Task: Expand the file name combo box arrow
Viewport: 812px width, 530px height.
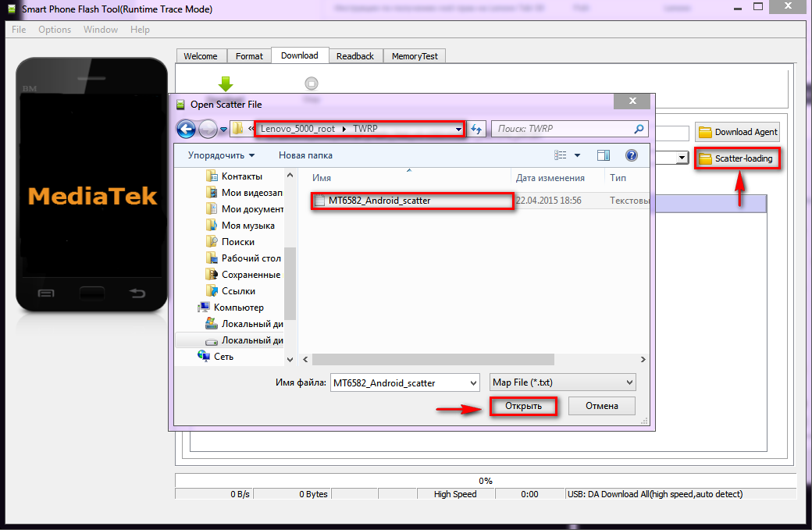Action: (472, 382)
